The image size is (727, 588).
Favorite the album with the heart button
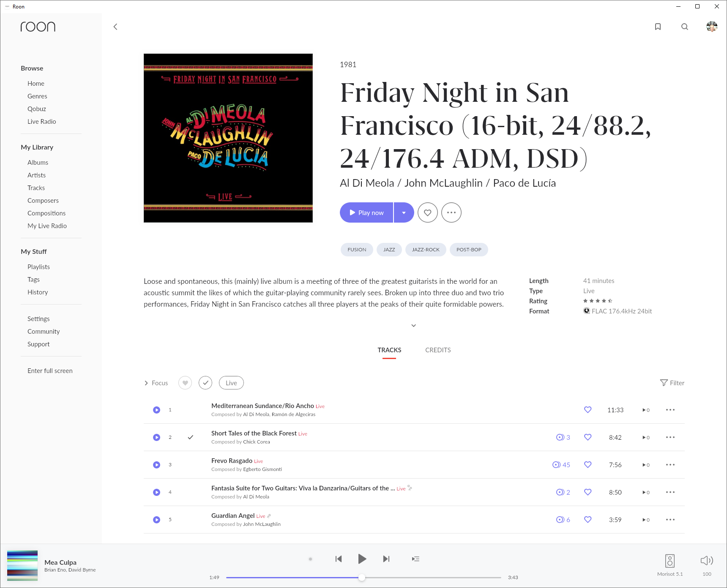[428, 212]
